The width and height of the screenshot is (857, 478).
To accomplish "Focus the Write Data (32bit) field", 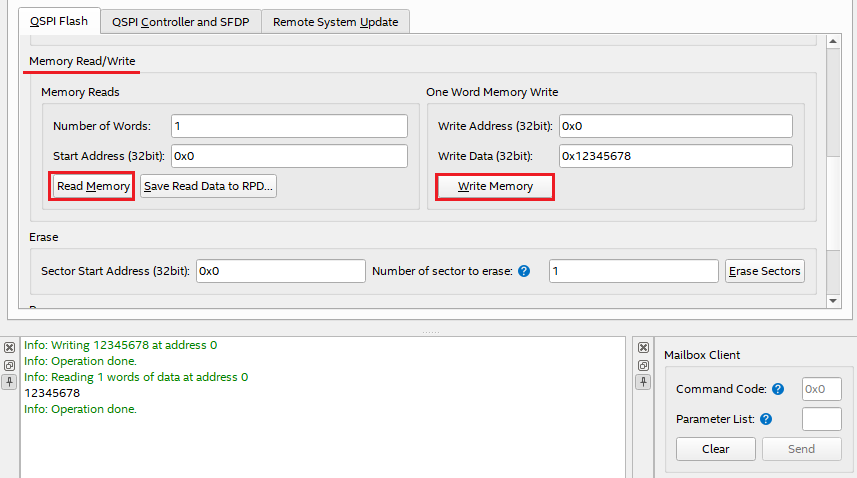I will [674, 156].
